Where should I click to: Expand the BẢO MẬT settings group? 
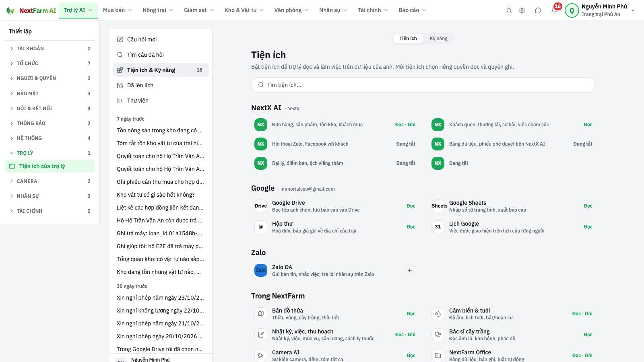[50, 93]
